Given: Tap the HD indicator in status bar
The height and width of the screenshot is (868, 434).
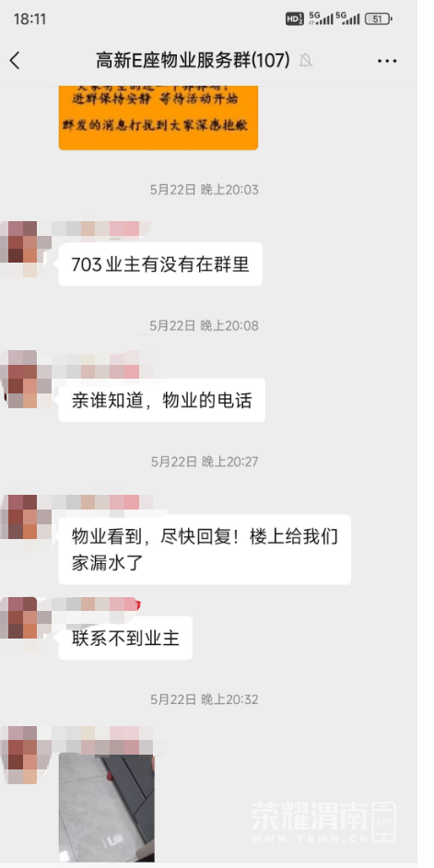Looking at the screenshot, I should click(x=295, y=18).
